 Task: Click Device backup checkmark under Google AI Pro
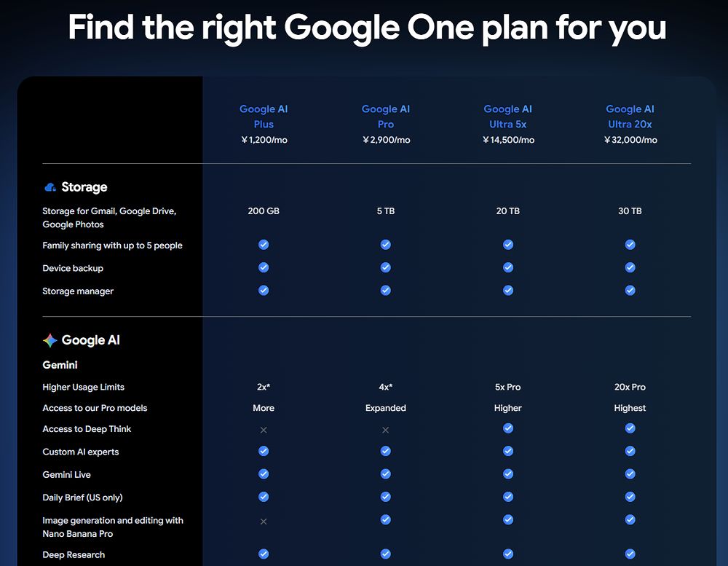(385, 267)
